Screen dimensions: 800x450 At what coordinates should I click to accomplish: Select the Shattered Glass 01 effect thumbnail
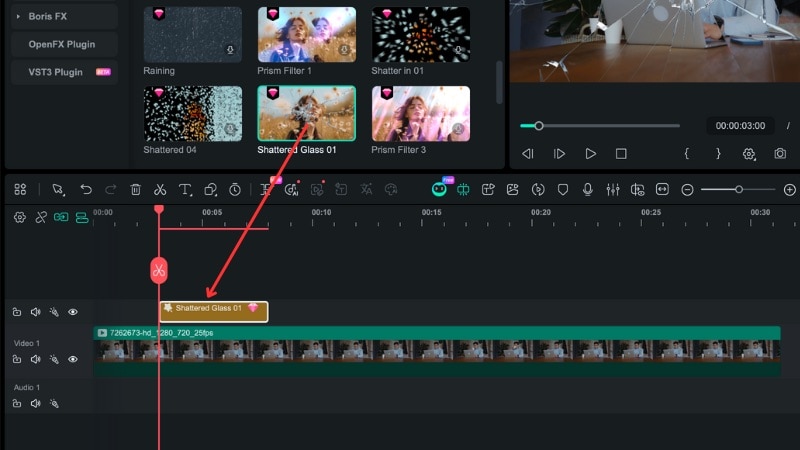tap(307, 114)
